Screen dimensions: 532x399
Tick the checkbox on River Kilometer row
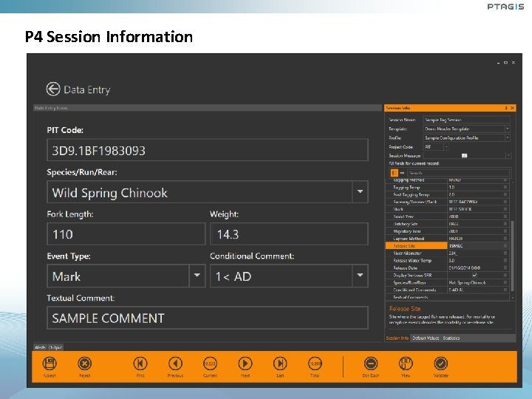505,253
